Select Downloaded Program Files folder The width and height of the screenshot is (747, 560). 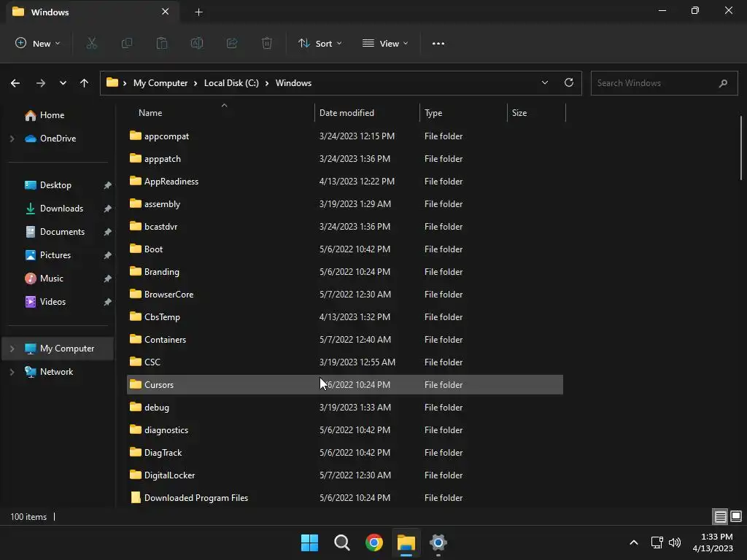point(345,498)
